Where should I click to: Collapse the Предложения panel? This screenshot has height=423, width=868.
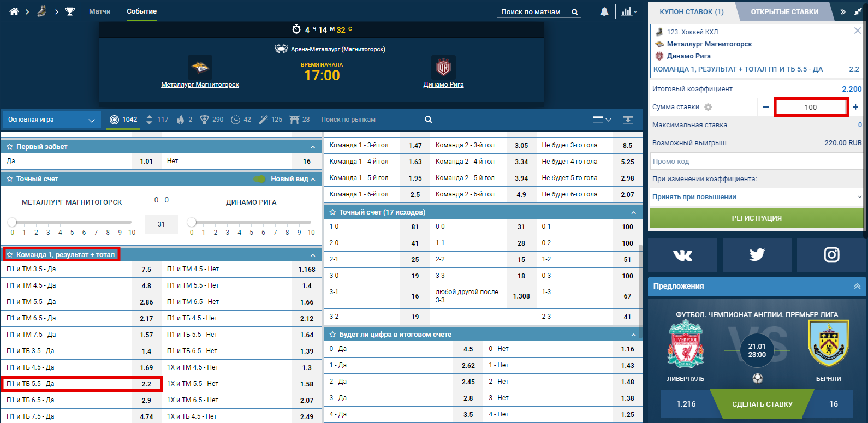(x=857, y=286)
